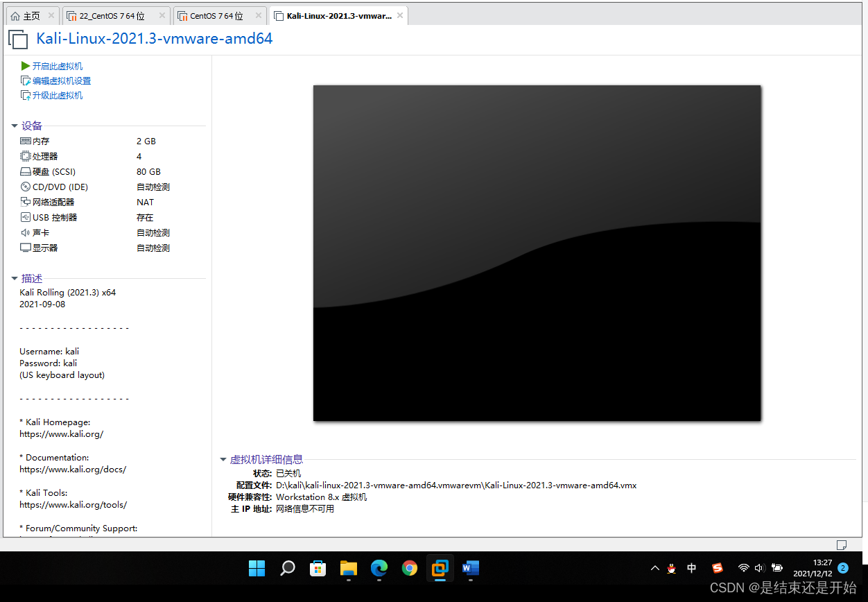
Task: Click the VMware Workstation taskbar icon
Action: (x=440, y=569)
